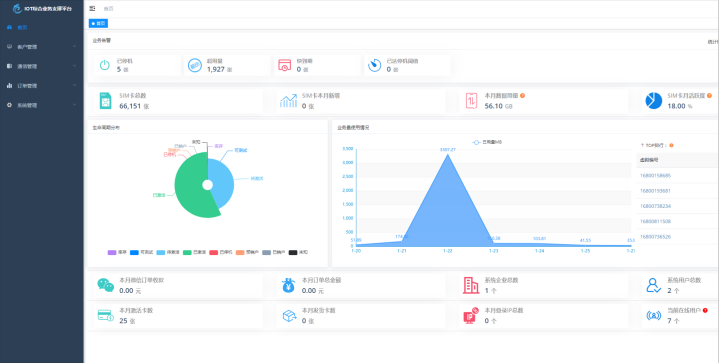Click the red calendar clock 快到期 icon

[285, 65]
